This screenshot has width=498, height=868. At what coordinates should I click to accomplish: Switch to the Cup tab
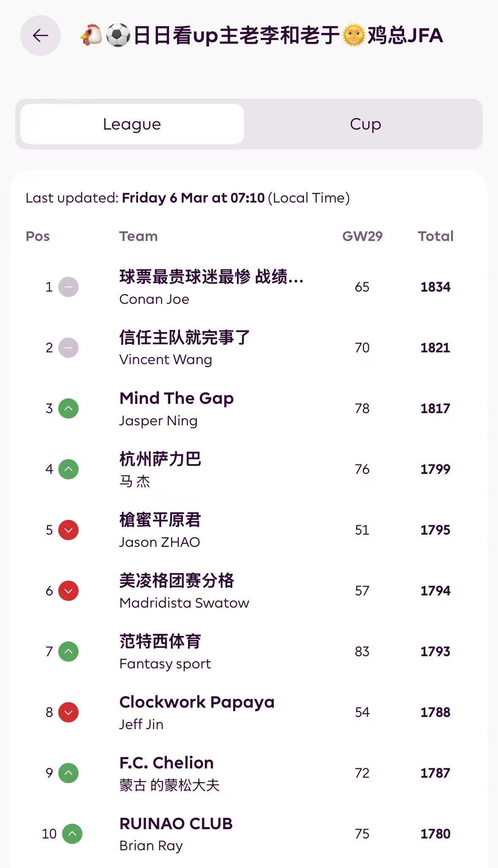tap(365, 124)
